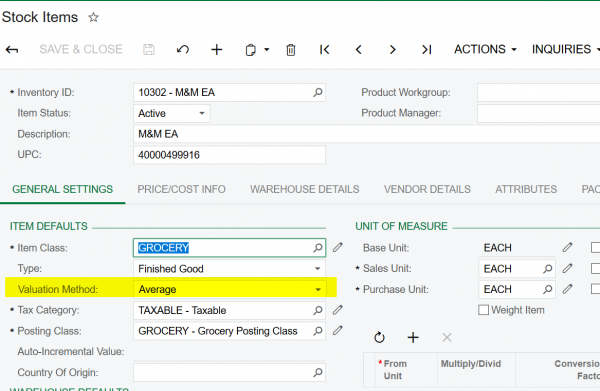This screenshot has height=391, width=600.
Task: Click SAVE & CLOSE button
Action: point(81,49)
